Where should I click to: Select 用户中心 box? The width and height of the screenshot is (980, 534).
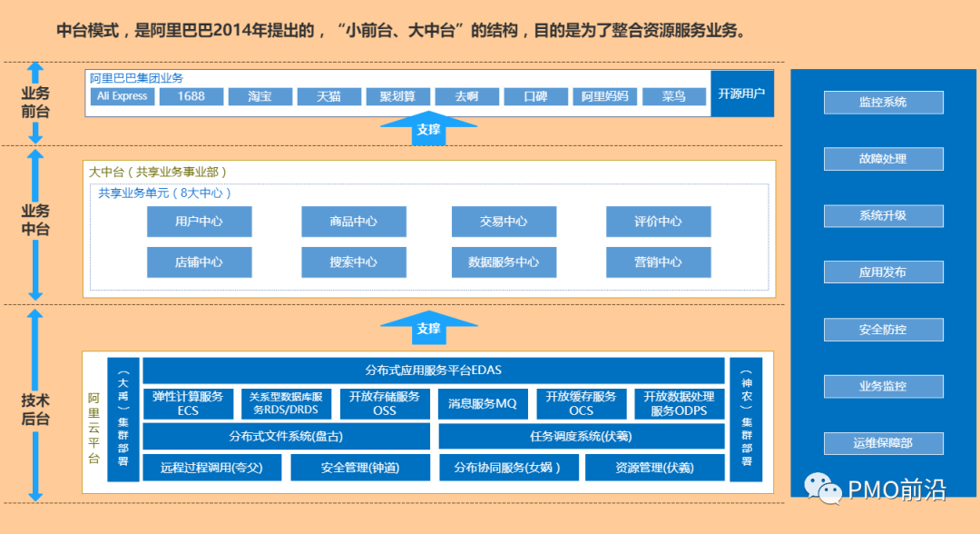pyautogui.click(x=200, y=222)
